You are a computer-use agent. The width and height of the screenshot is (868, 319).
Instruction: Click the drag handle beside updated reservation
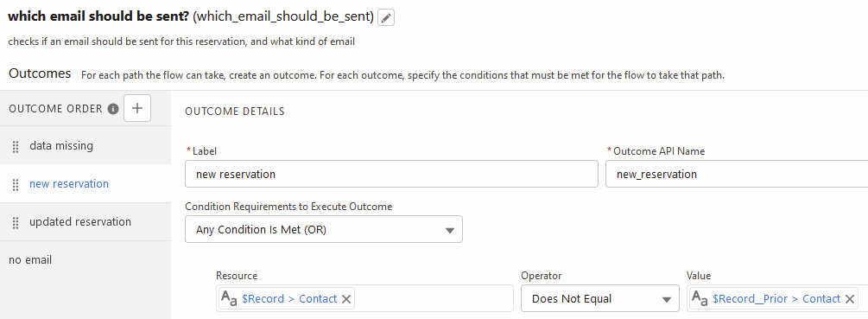[16, 223]
